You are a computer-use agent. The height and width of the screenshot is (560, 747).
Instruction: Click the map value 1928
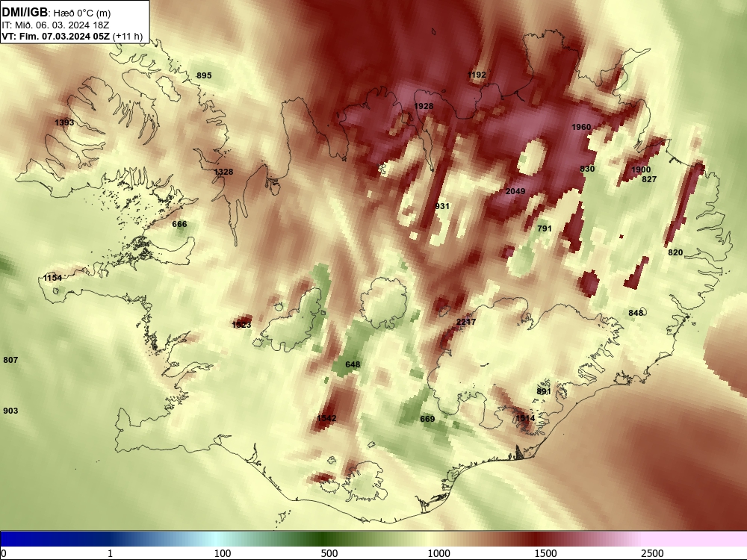(424, 106)
